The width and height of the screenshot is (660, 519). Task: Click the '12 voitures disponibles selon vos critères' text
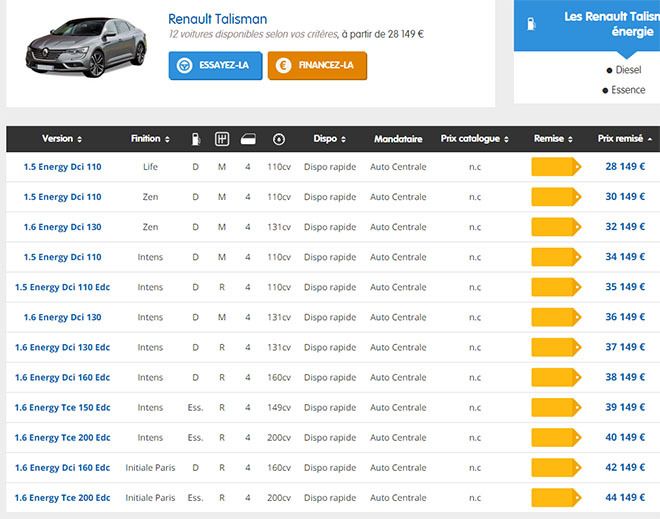(x=253, y=34)
